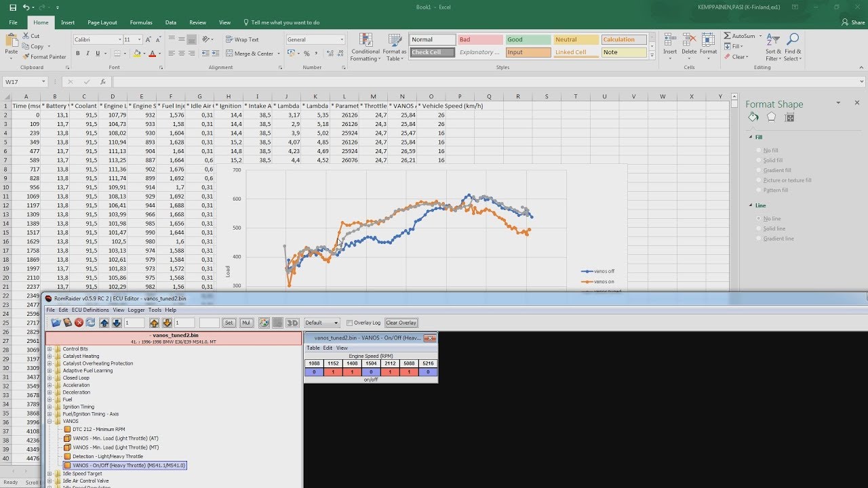Select the No line radio option
Screen dimensions: 868x488
759,218
